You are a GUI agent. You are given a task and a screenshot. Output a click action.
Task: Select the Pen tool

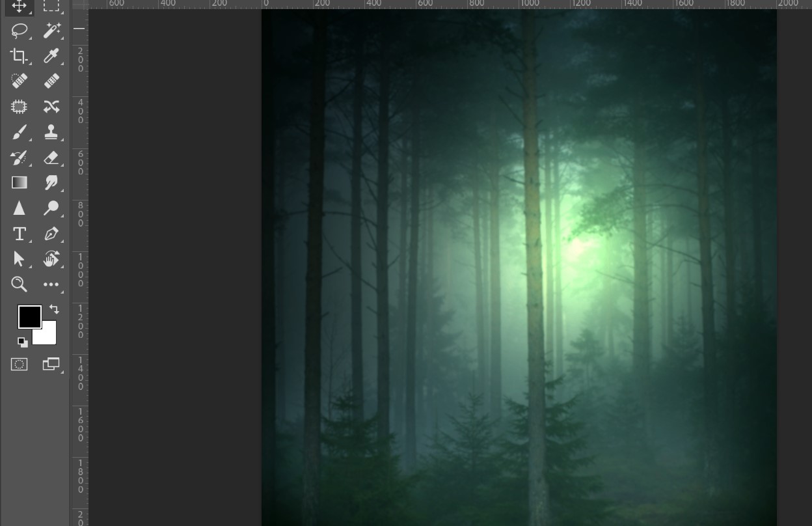pos(51,234)
